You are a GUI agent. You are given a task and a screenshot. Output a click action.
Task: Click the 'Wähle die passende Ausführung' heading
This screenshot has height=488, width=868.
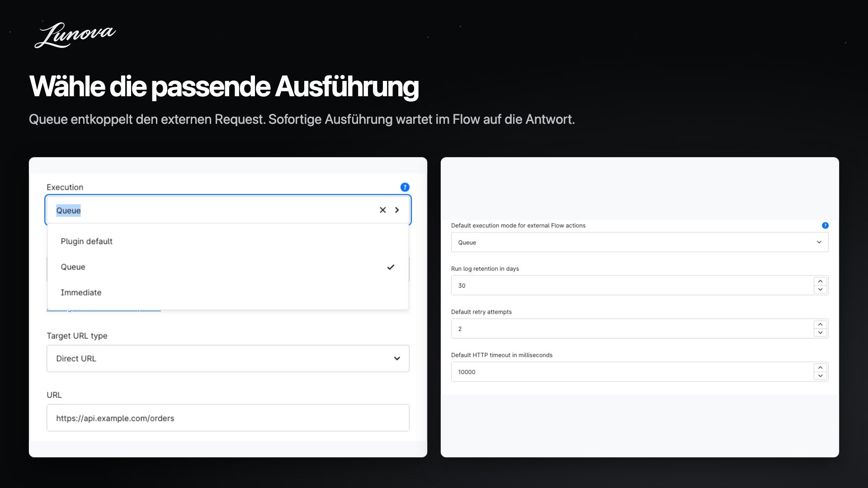(224, 86)
